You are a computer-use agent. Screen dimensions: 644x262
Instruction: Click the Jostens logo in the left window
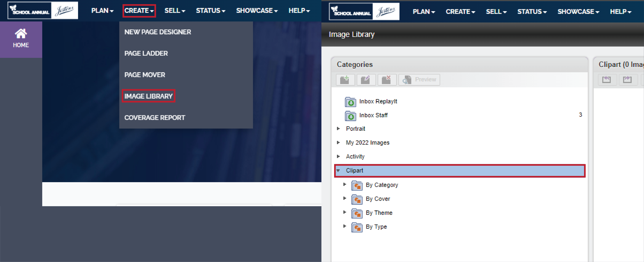(64, 11)
